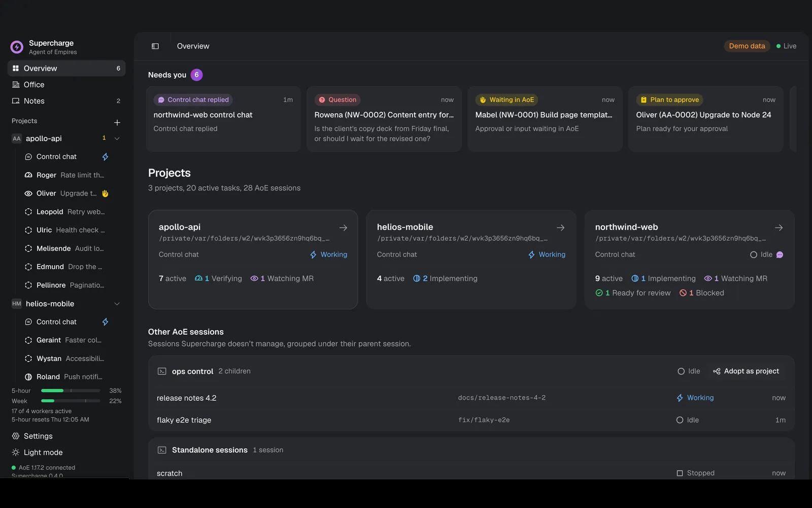The height and width of the screenshot is (508, 812).
Task: Add a new project with plus icon
Action: pos(117,122)
